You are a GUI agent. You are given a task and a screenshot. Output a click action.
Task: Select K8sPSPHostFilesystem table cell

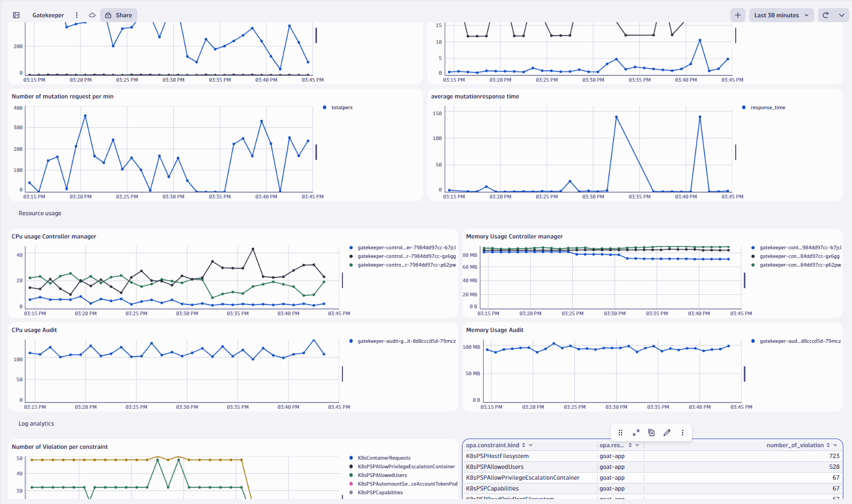click(x=530, y=456)
